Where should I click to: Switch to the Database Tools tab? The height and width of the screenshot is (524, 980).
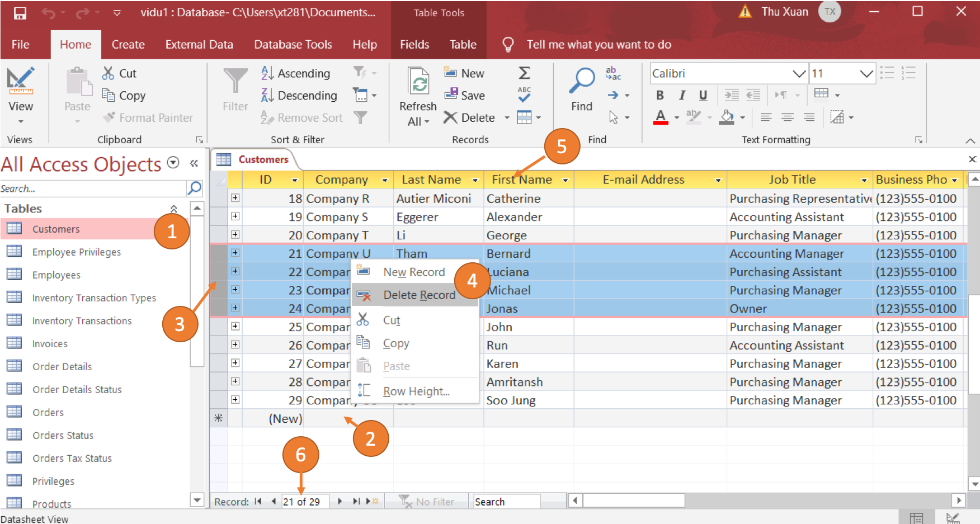click(293, 44)
